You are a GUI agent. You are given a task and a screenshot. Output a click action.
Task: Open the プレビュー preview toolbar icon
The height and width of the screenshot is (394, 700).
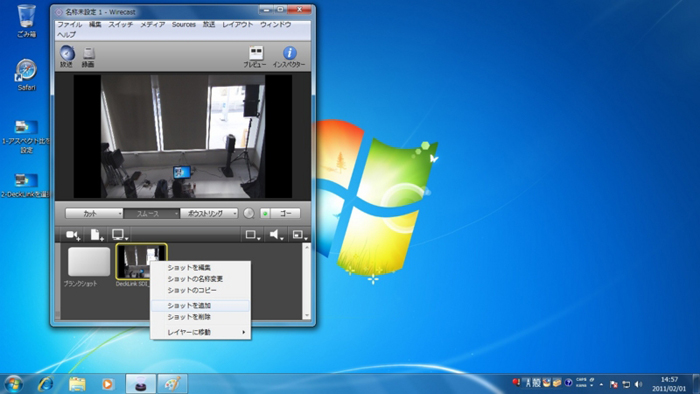[255, 57]
